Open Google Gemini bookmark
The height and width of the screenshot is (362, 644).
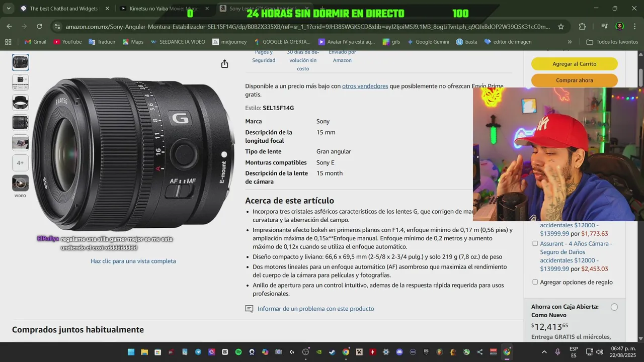428,42
